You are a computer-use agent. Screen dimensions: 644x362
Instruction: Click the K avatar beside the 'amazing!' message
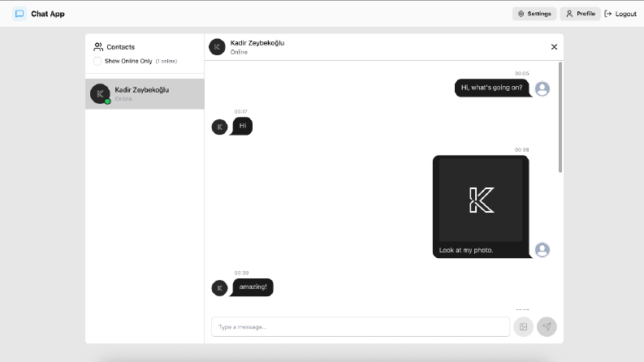pyautogui.click(x=220, y=288)
